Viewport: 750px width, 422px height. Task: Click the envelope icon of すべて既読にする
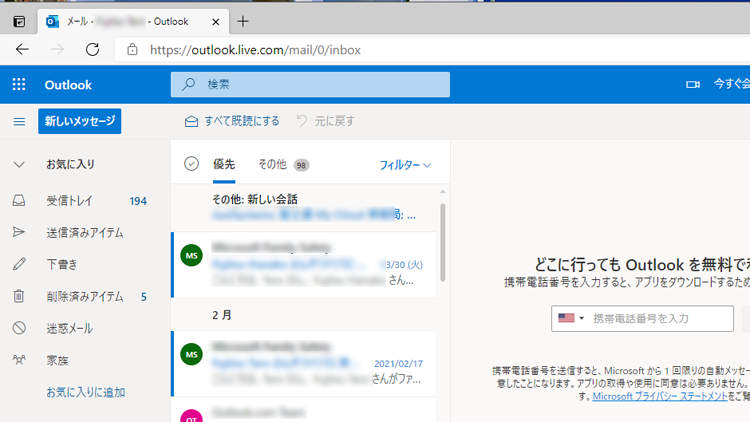[x=191, y=122]
